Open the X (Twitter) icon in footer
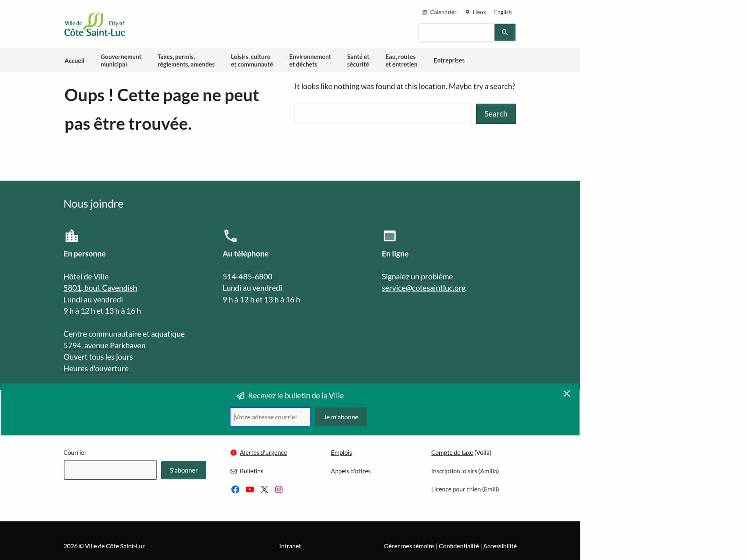Viewport: 748px width, 560px height. [264, 489]
